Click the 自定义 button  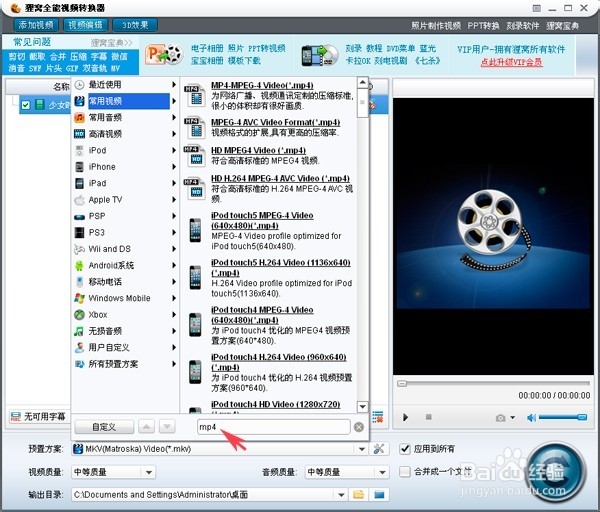[x=104, y=427]
